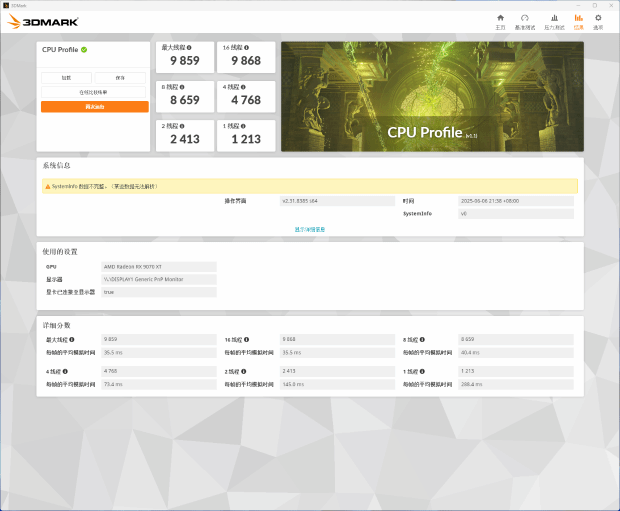The height and width of the screenshot is (511, 620).
Task: Click info icon on 8 threads score card
Action: (x=182, y=87)
